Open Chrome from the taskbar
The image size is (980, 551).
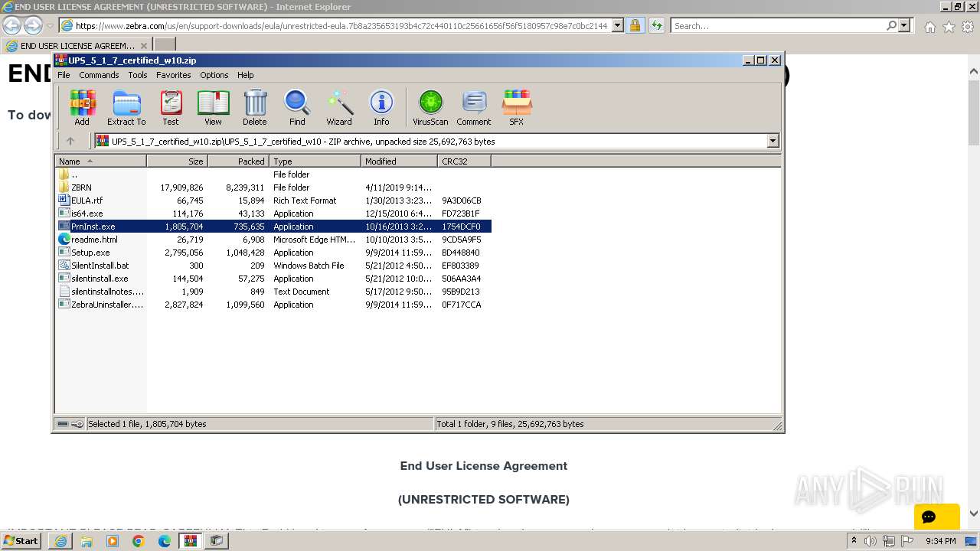(x=139, y=541)
